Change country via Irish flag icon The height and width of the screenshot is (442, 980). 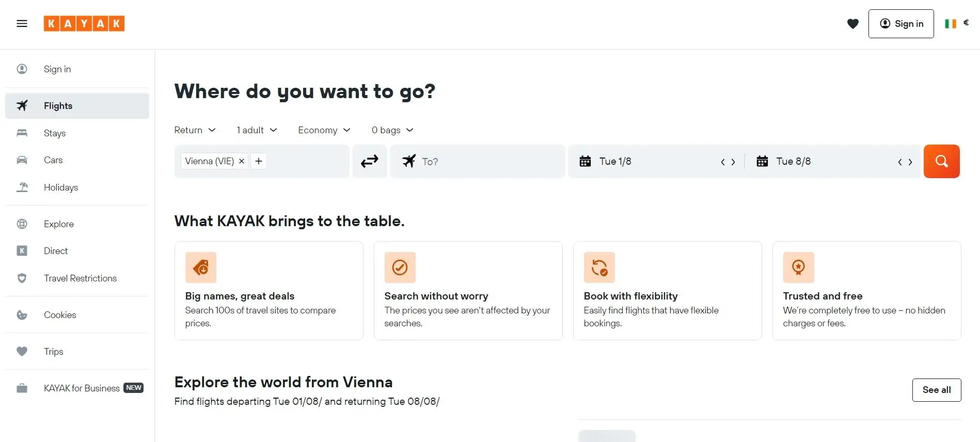click(951, 24)
